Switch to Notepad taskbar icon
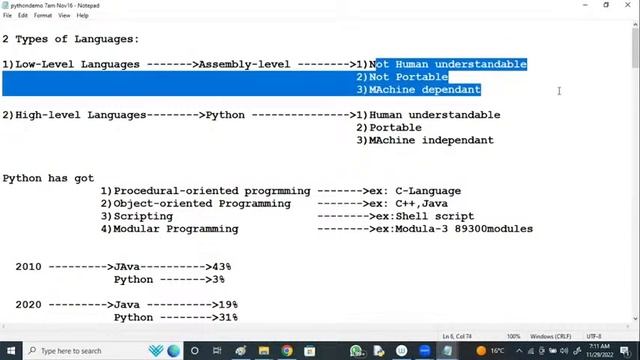Image resolution: width=640 pixels, height=360 pixels. (447, 351)
